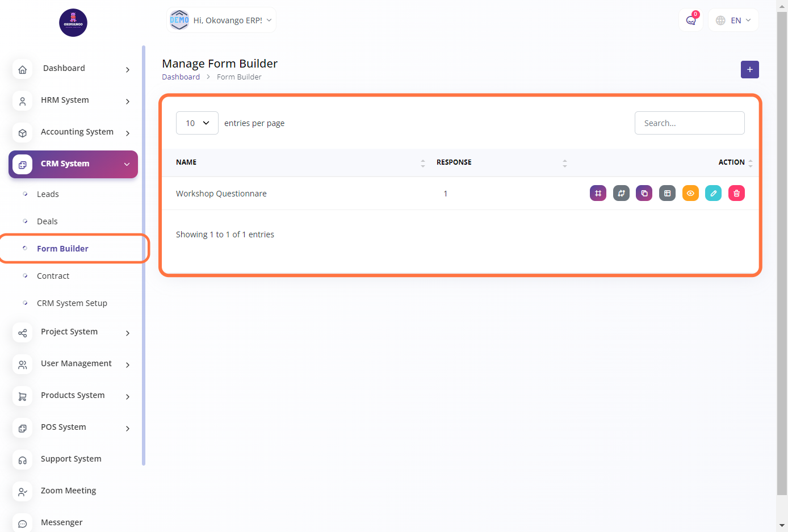Click the Dashboard breadcrumb link
The width and height of the screenshot is (788, 532).
point(181,77)
